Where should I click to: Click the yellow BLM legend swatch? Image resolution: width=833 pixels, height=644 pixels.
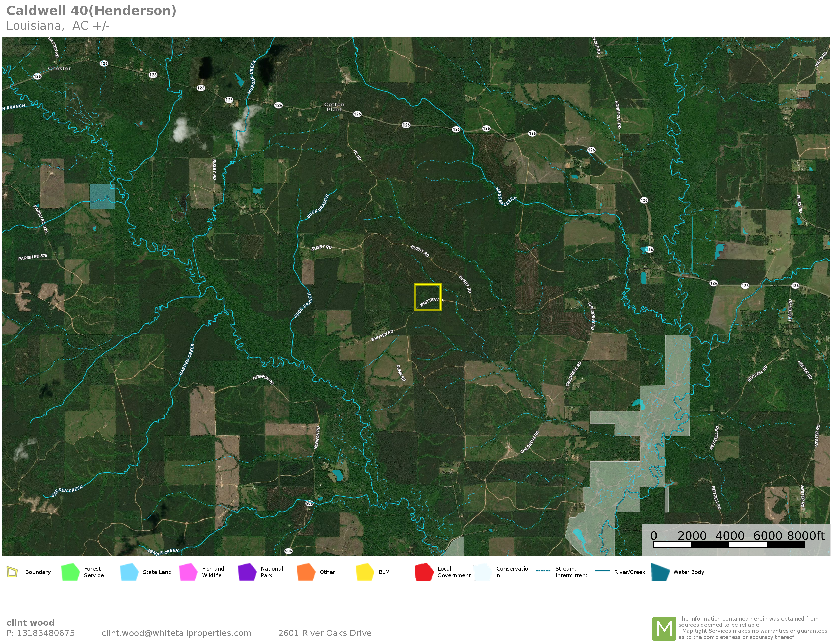(x=365, y=572)
